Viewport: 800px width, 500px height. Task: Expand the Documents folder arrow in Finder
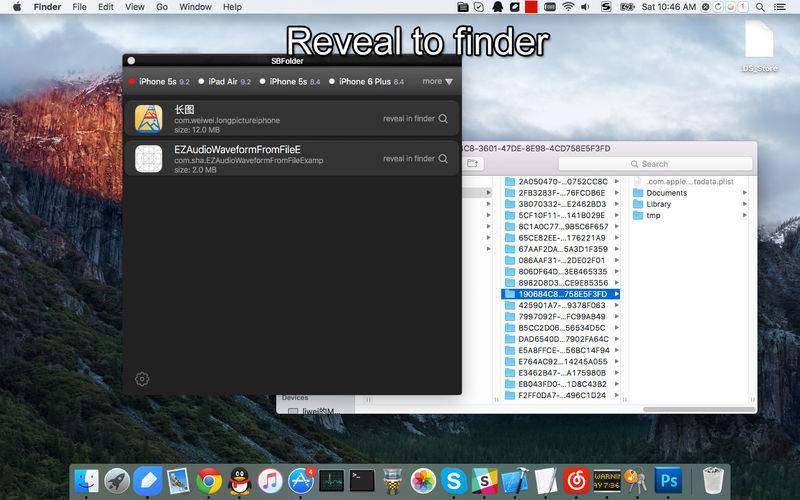pos(744,193)
